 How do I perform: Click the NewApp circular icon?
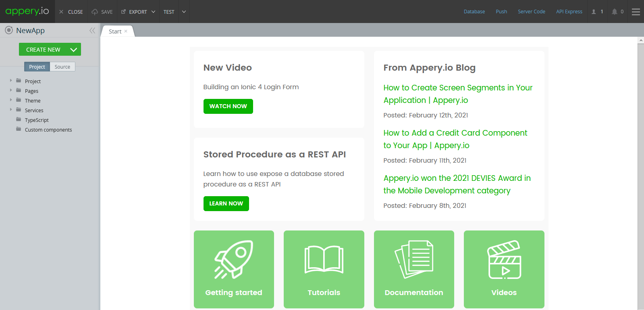(x=9, y=30)
